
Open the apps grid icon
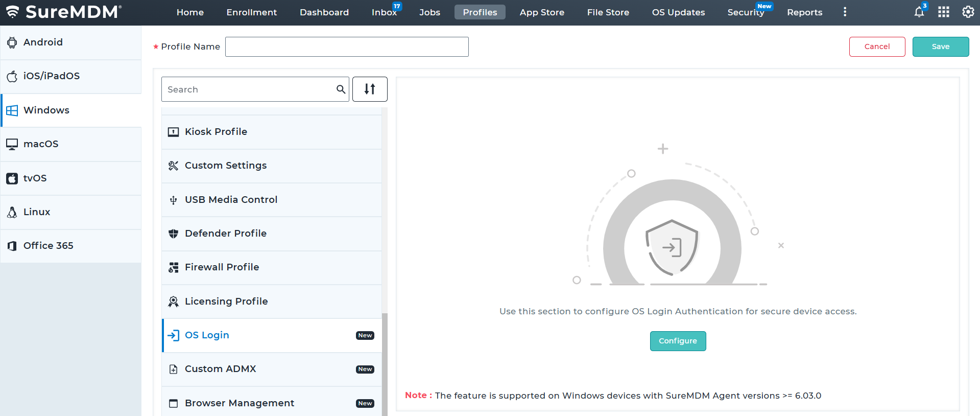943,12
